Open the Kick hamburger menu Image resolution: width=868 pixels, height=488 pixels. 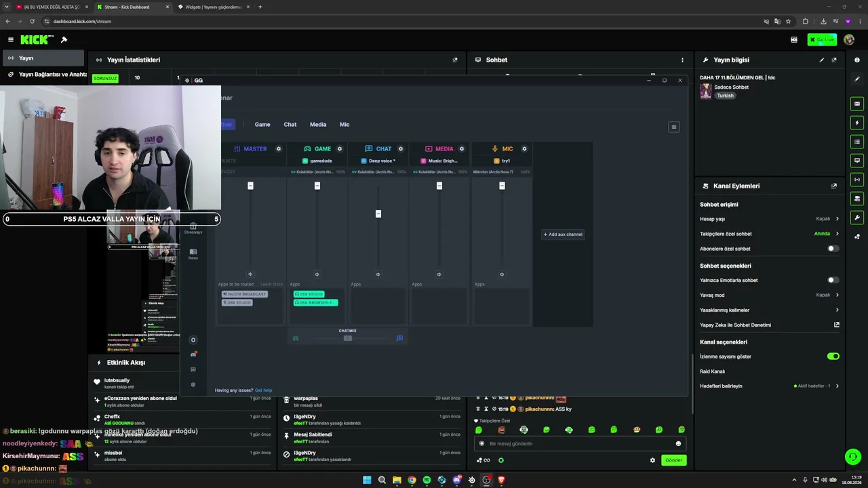tap(11, 40)
